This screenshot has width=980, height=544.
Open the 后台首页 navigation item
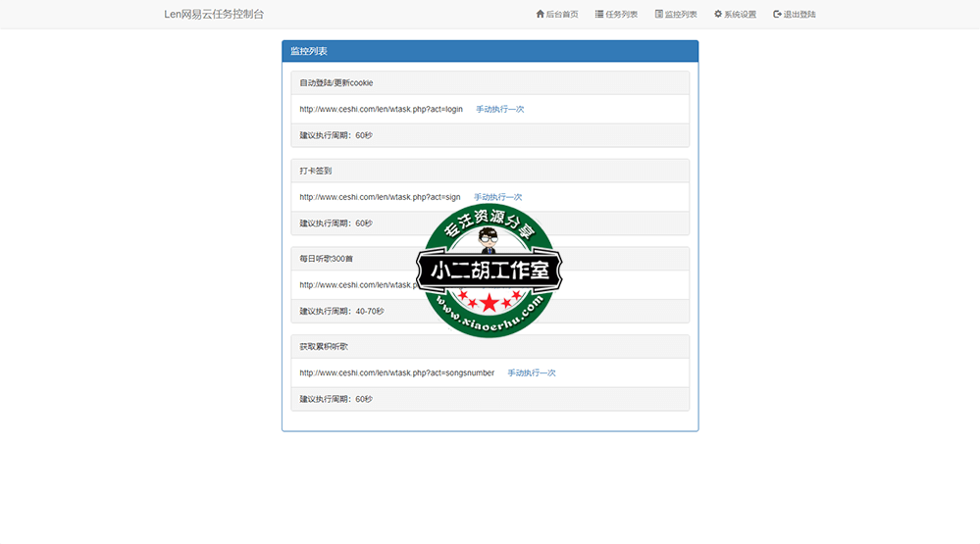click(562, 15)
